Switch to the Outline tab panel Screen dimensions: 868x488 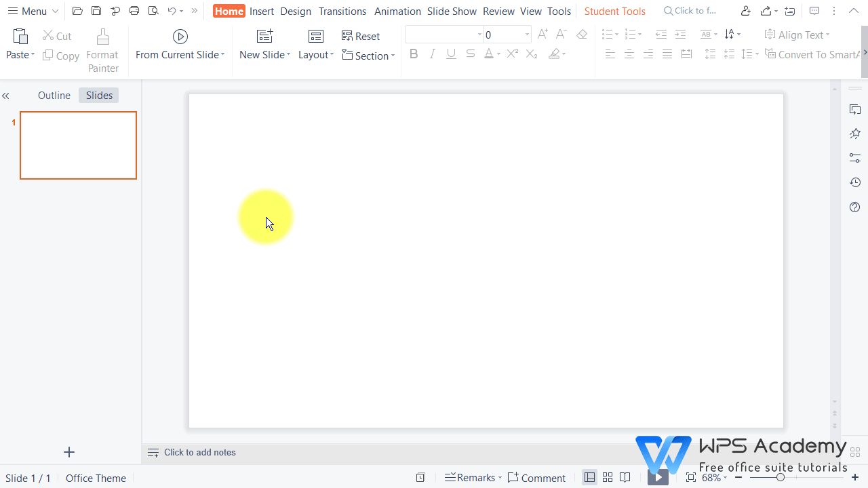[54, 95]
